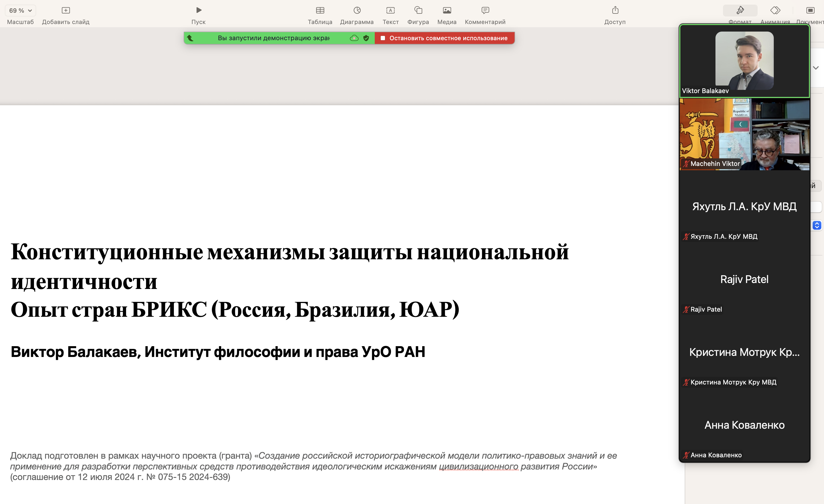Screen dimensions: 824x504
Task: Add a text box via Текст
Action: click(390, 10)
